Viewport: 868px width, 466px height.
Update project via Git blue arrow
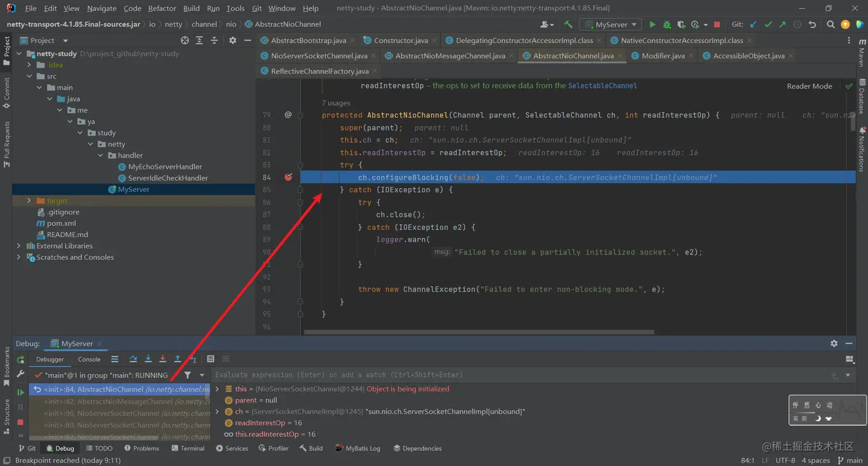tap(753, 25)
